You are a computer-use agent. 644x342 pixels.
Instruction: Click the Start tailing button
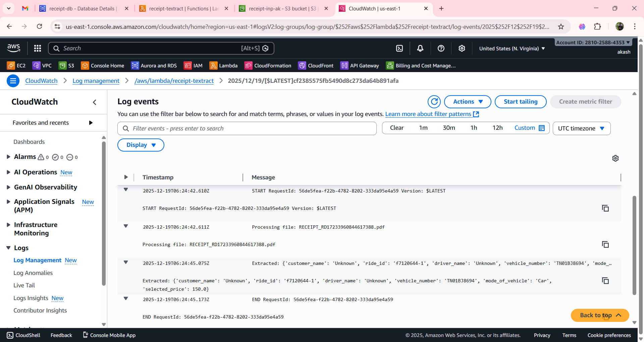click(x=520, y=102)
